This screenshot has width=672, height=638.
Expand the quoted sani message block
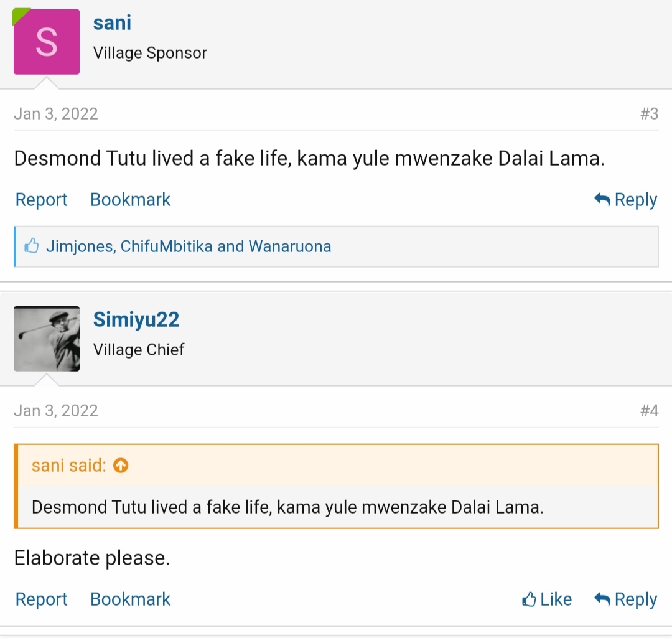287,507
